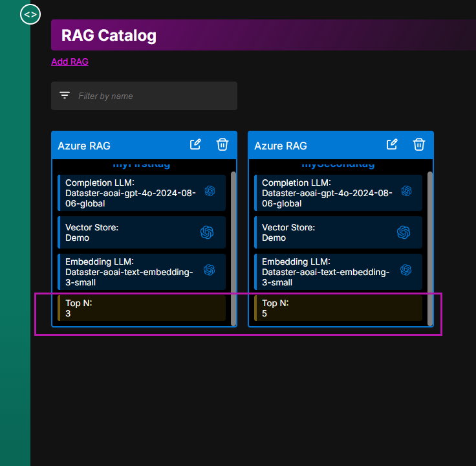Viewport: 476px width, 466px height.
Task: Select first card's Vector Store Demo text
Action: (92, 232)
